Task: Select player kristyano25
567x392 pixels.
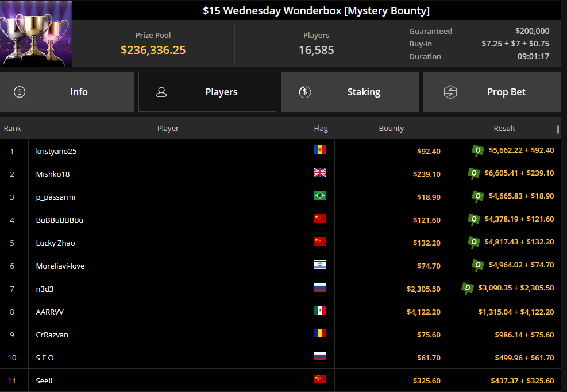Action: 56,151
